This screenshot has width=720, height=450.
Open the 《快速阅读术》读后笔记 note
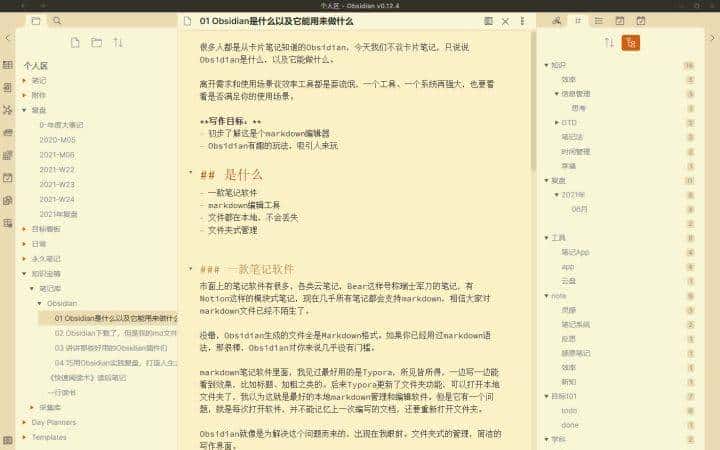pyautogui.click(x=87, y=377)
